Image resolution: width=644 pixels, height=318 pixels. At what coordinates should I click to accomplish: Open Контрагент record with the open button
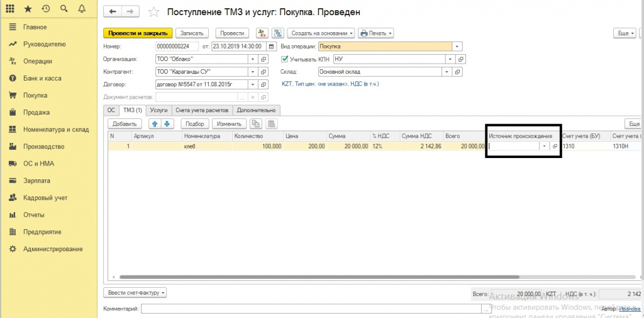[264, 72]
